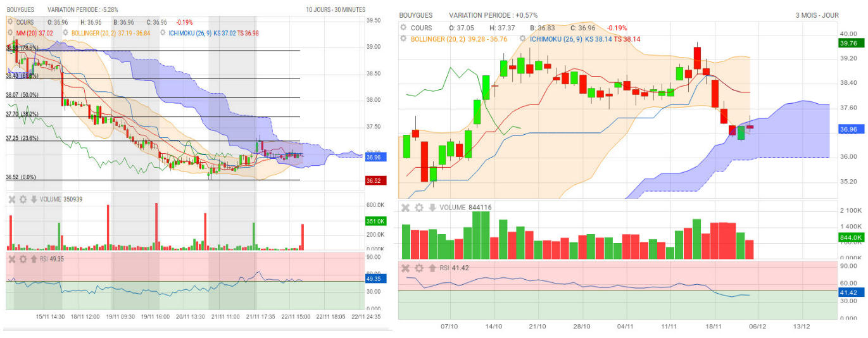Image resolution: width=868 pixels, height=338 pixels.
Task: Remove VOLUME 844116 panel
Action: click(406, 208)
